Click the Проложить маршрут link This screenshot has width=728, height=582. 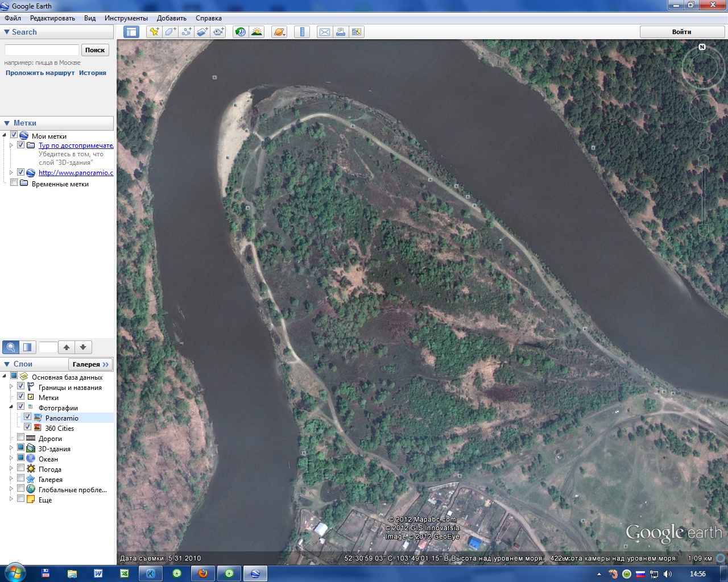[40, 73]
